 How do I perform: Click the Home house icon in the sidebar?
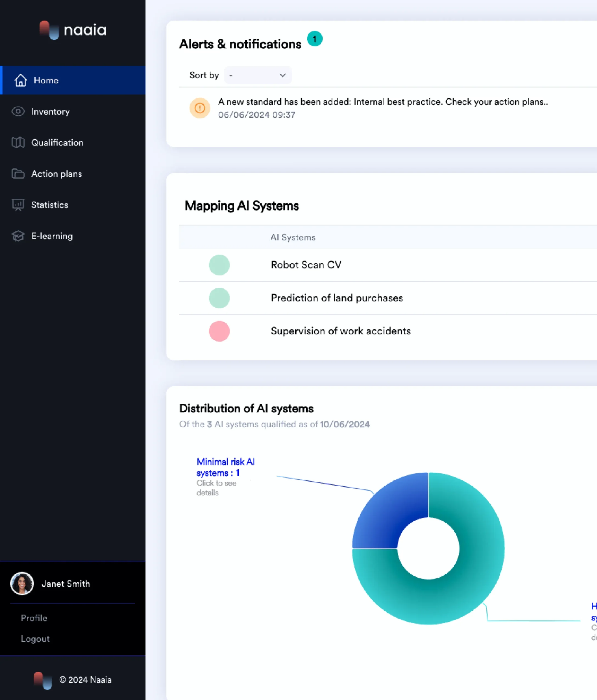21,80
